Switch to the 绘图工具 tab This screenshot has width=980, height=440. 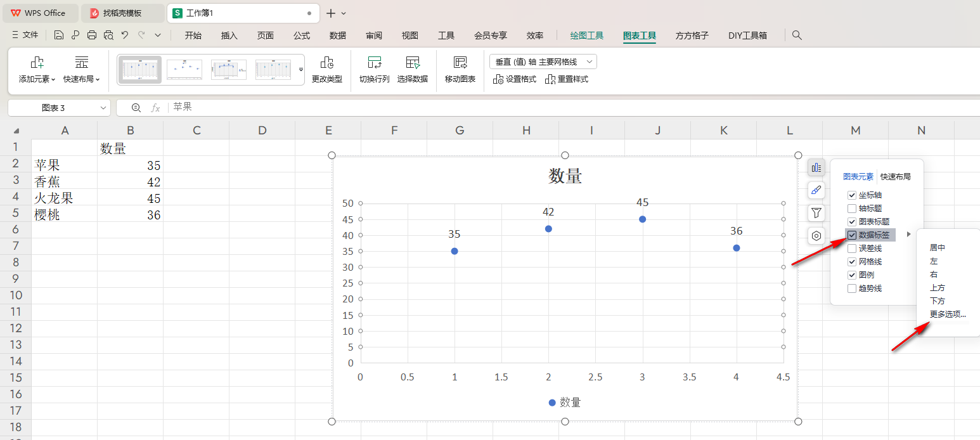587,36
